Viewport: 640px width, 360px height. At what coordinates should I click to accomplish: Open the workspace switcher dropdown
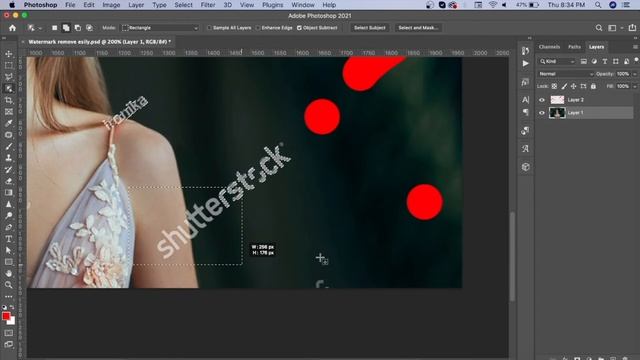pyautogui.click(x=613, y=28)
